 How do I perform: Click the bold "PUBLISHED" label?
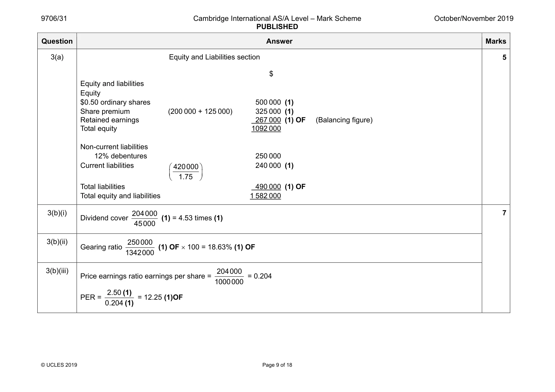277,27
